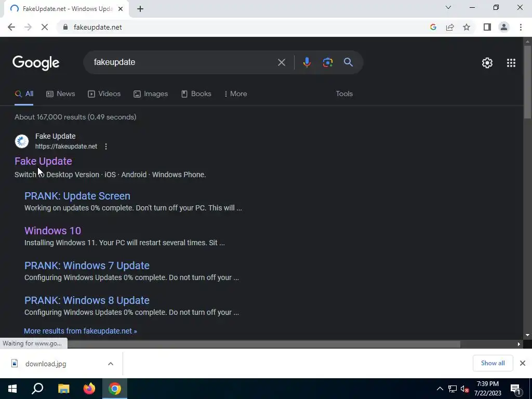Open Windows taskbar search
532x399 pixels.
[37, 389]
